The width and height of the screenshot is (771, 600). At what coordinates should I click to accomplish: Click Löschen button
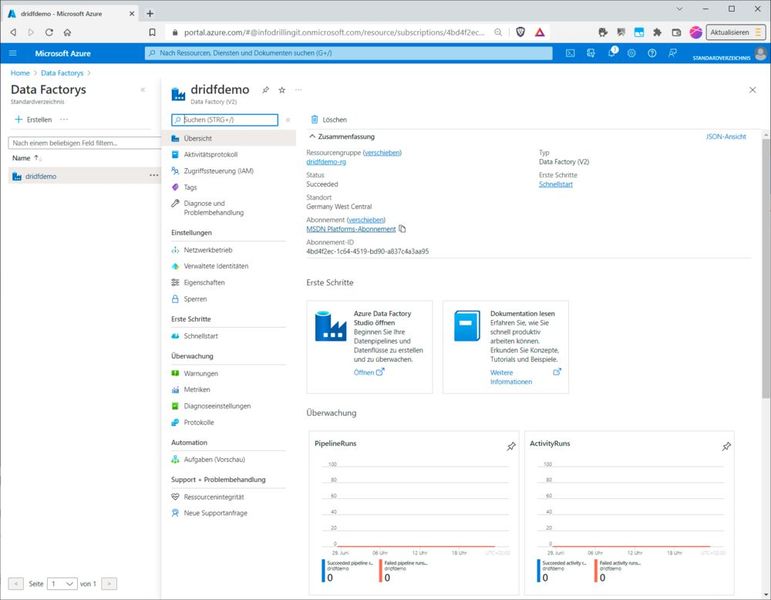(x=329, y=120)
